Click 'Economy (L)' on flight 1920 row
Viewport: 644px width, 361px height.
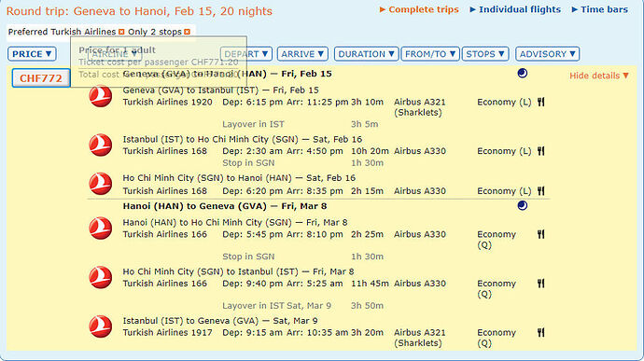tap(504, 103)
